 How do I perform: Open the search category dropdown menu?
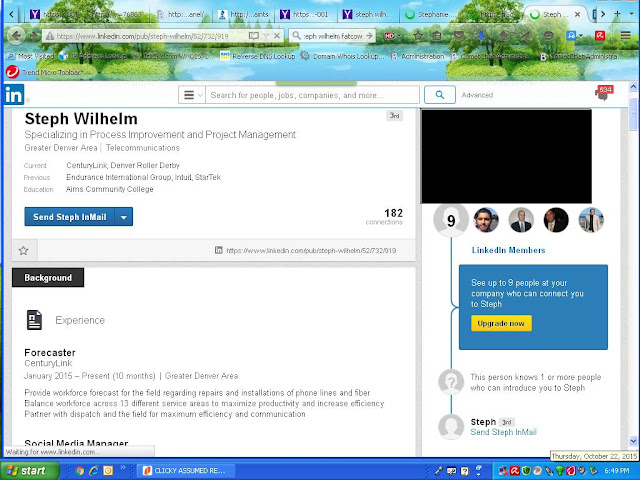[x=192, y=95]
